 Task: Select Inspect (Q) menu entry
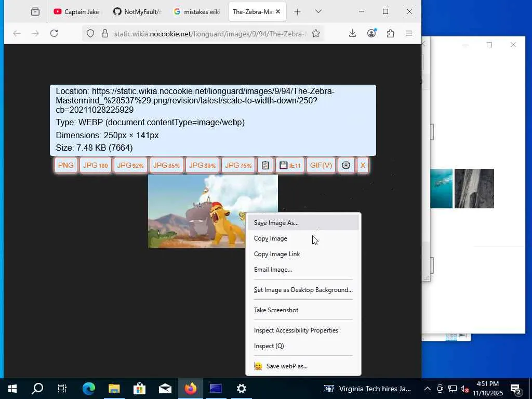303,346
